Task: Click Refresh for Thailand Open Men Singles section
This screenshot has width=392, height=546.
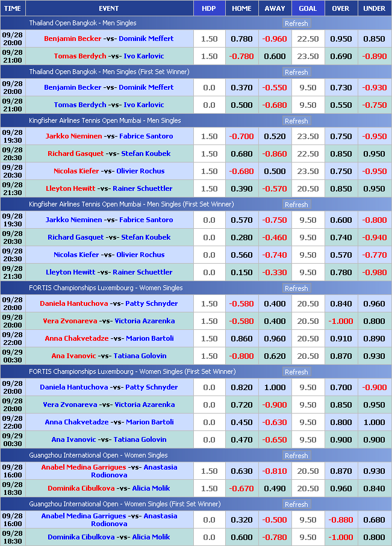Action: pos(296,23)
